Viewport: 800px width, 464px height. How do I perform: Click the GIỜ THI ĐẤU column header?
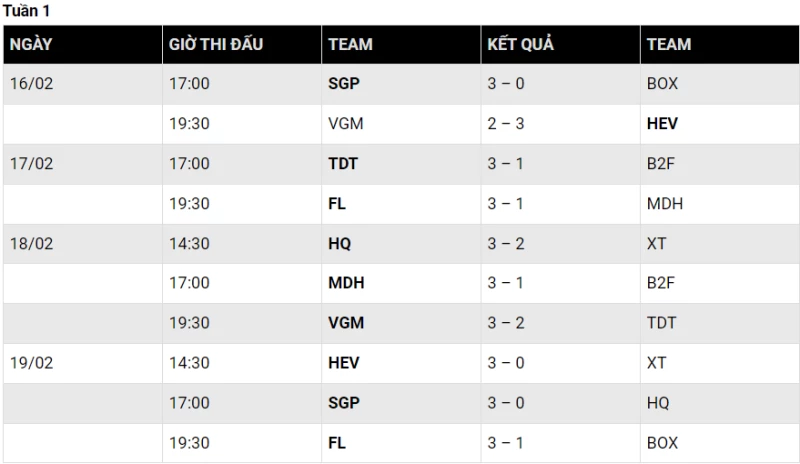[216, 44]
